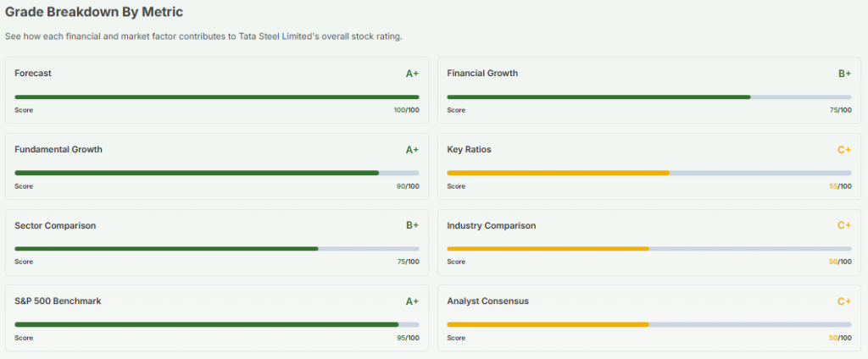This screenshot has width=868, height=359.
Task: Click the B+ grade on Financial Growth
Action: point(844,74)
